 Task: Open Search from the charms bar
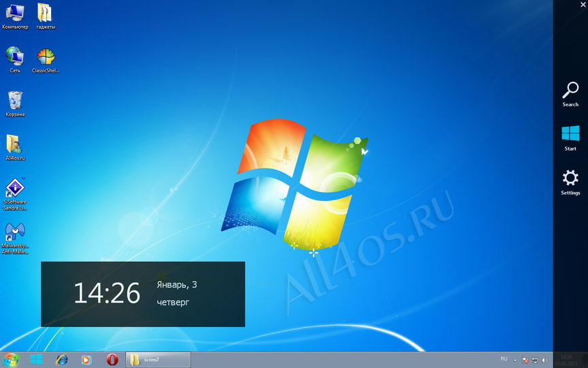[570, 94]
